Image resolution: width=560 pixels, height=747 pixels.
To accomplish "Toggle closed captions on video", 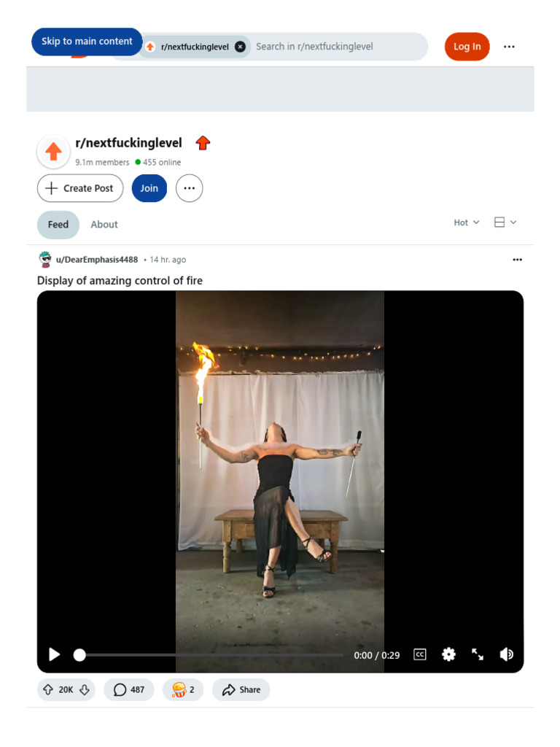I will 419,654.
